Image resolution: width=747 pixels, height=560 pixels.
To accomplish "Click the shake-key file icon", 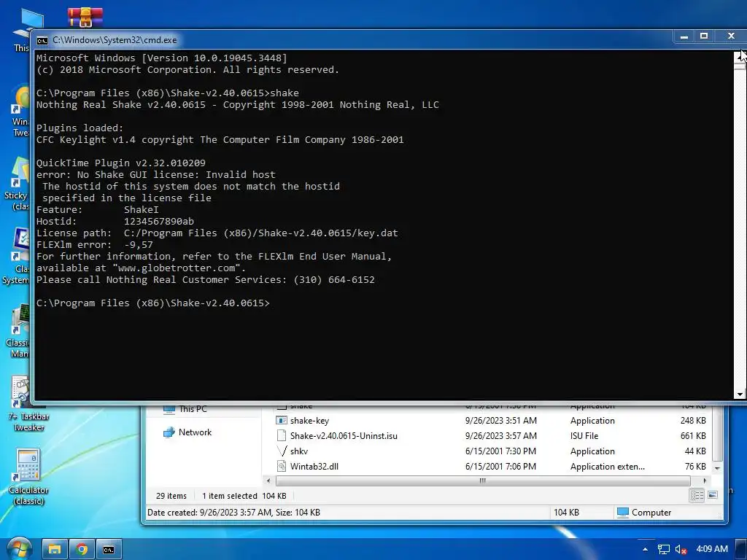I will click(x=282, y=421).
